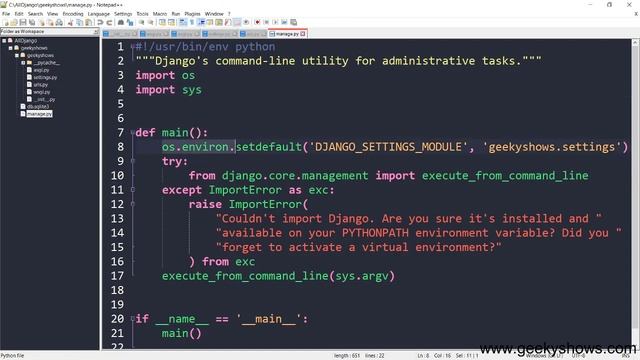Click the Zoom In toolbar icon
Image resolution: width=640 pixels, height=360 pixels.
click(x=141, y=22)
